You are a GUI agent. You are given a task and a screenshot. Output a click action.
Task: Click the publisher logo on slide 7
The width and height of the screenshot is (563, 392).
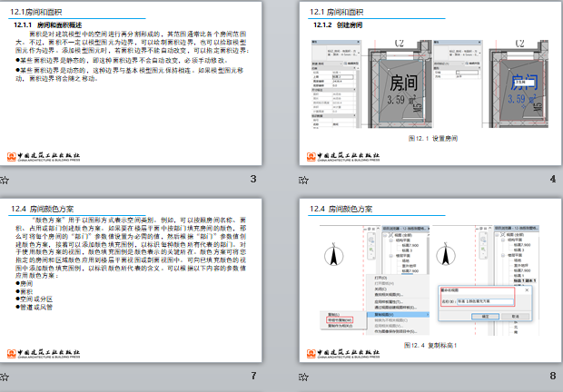pyautogui.click(x=44, y=352)
